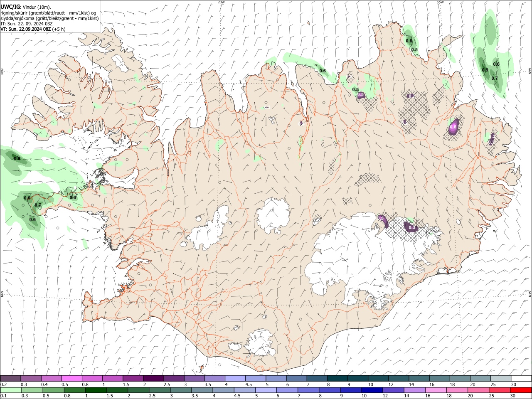The height and width of the screenshot is (399, 532).
Task: Select the snow legend swatch from 0.2 to 0.3
Action: coord(10,378)
